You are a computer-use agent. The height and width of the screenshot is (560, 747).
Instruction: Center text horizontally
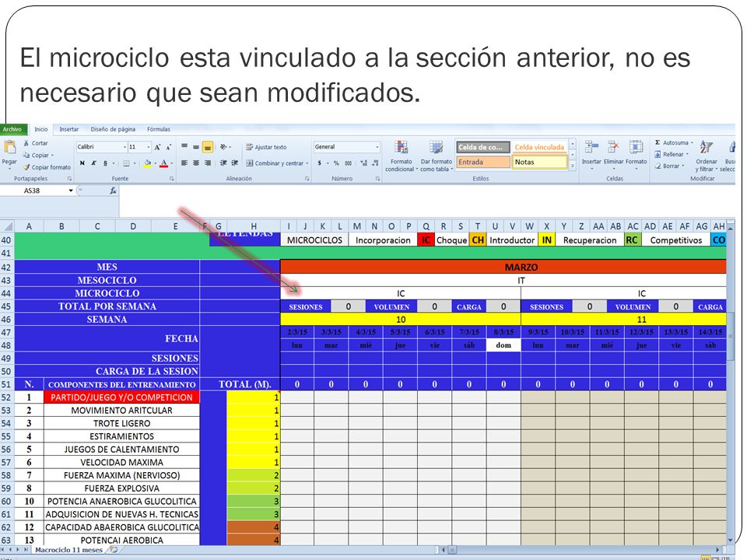[196, 163]
